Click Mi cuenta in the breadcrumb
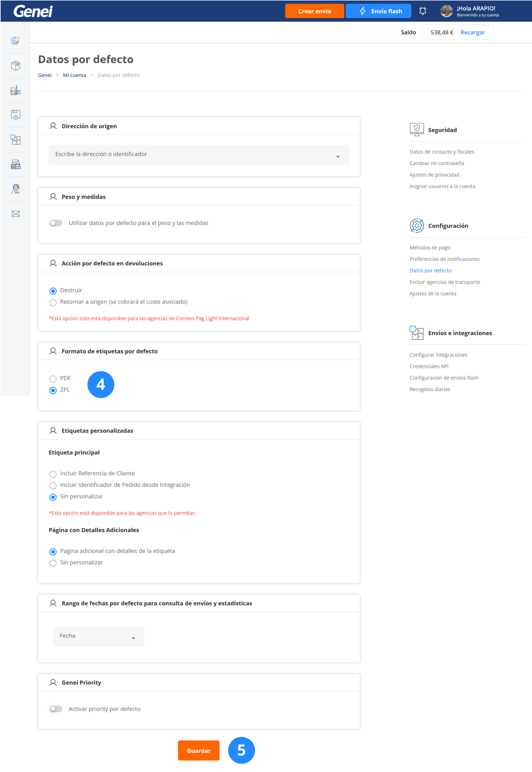Screen dimensions: 532x772 (x=74, y=75)
